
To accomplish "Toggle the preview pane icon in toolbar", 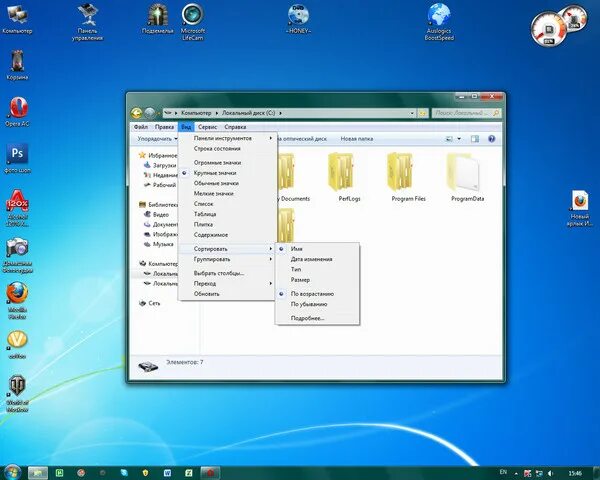I will click(x=474, y=139).
